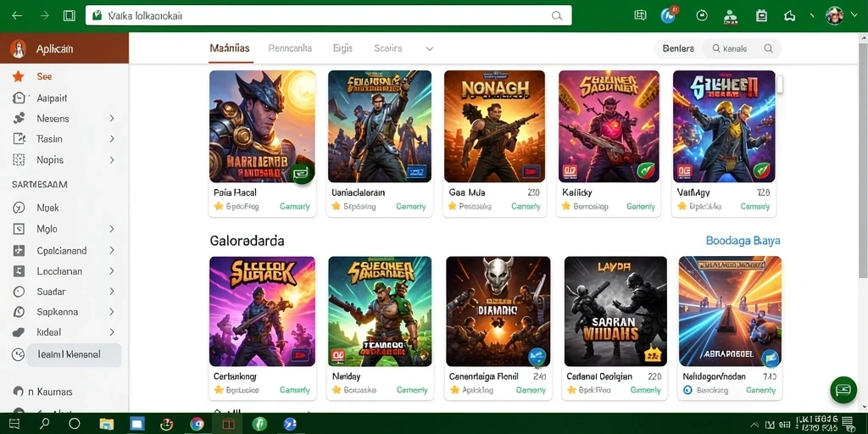Open the Aalpairt sidebar icon
The height and width of the screenshot is (434, 868).
[19, 98]
